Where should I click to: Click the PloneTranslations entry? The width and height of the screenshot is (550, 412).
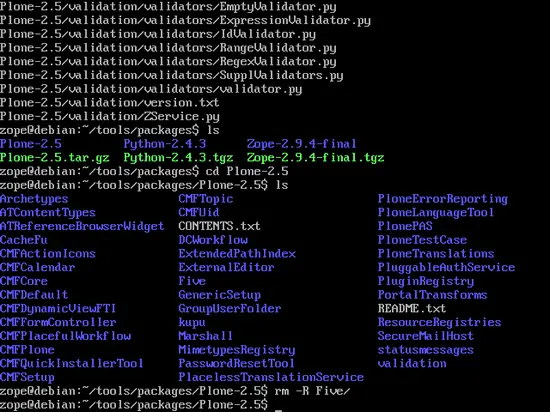tap(436, 254)
